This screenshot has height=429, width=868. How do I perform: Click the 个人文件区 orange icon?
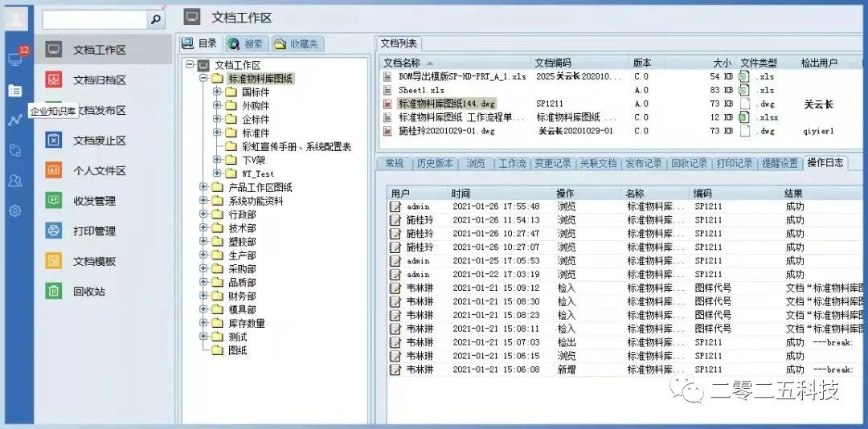54,170
